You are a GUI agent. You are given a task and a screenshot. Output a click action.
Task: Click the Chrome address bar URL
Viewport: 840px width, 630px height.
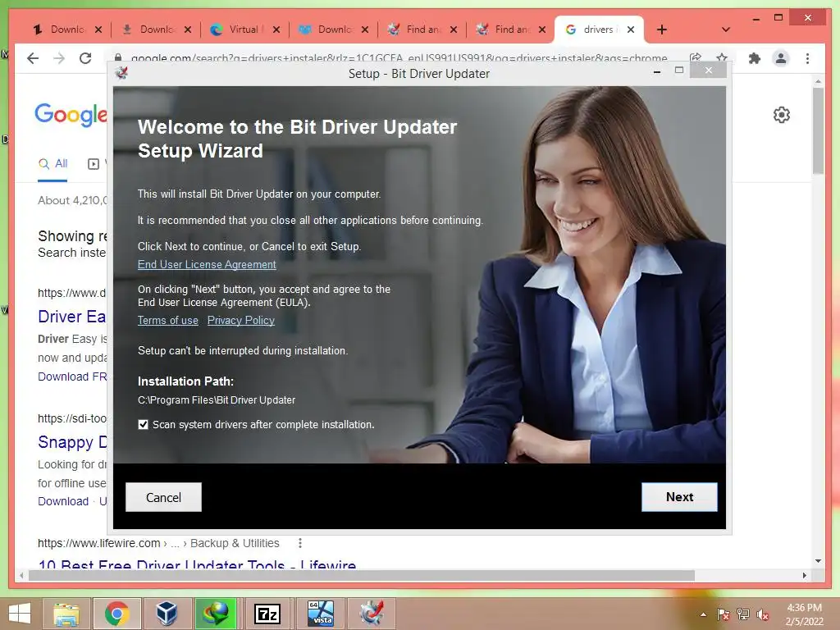[399, 57]
